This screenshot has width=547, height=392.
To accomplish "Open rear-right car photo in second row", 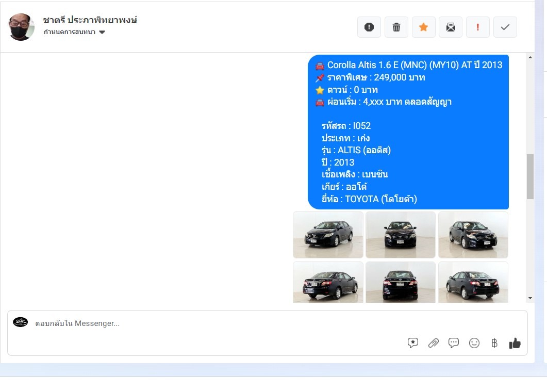I will coord(473,282).
